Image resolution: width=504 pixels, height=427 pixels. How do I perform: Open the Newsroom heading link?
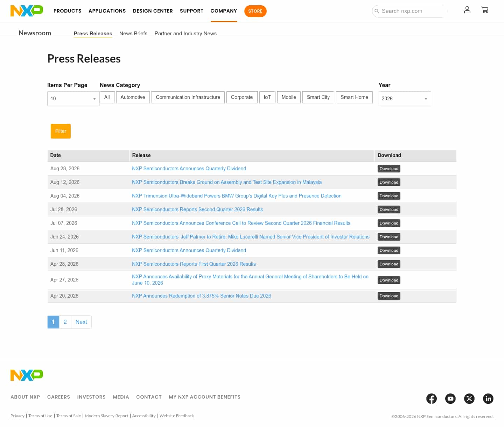pos(35,33)
